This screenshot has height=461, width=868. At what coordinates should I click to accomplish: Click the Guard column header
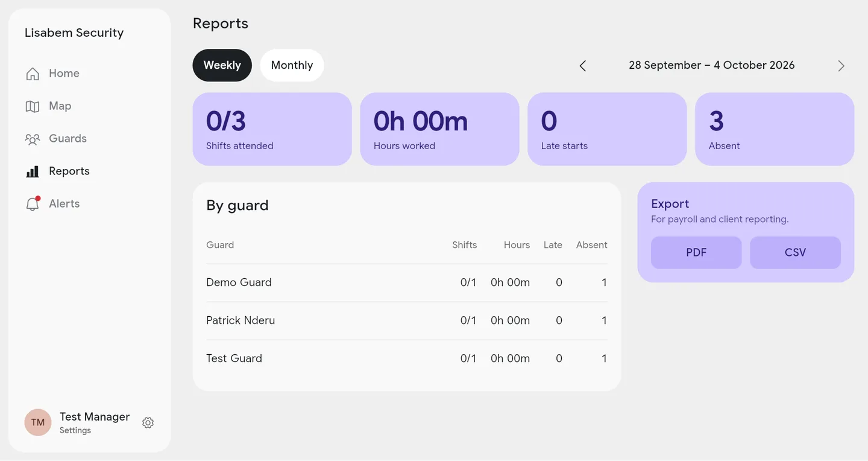(x=220, y=245)
